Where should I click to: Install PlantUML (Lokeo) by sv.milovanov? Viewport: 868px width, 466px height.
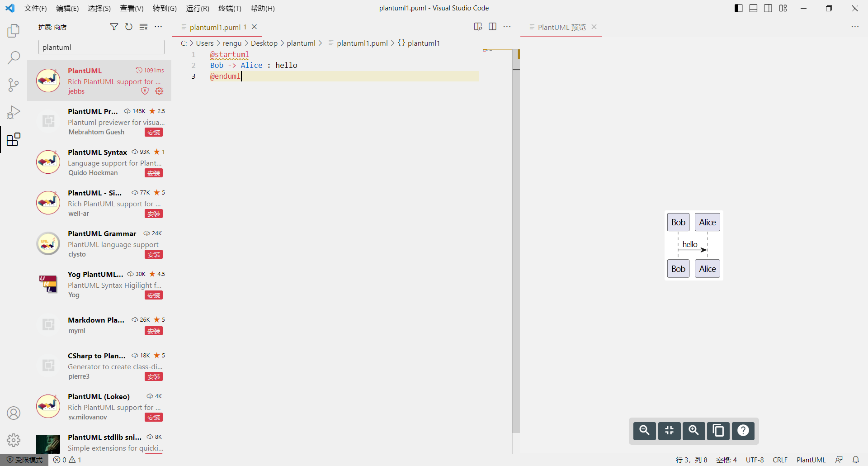coord(154,417)
